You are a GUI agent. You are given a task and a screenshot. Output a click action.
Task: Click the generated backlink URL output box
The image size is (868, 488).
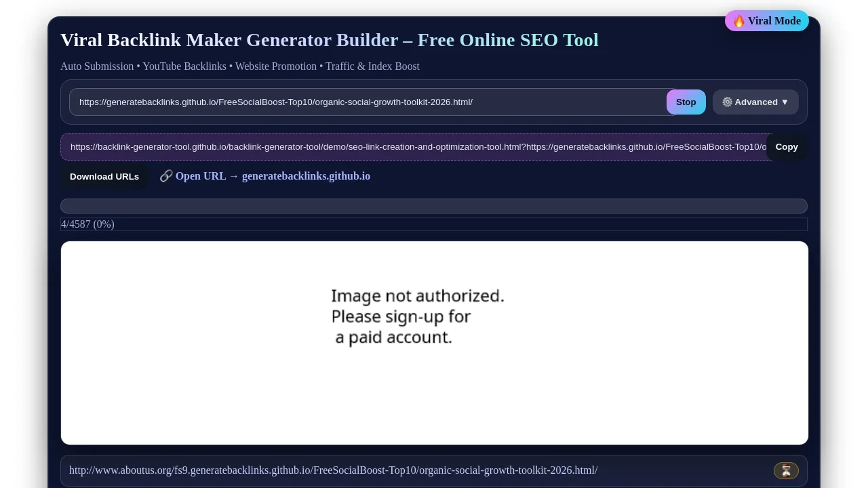click(x=417, y=147)
